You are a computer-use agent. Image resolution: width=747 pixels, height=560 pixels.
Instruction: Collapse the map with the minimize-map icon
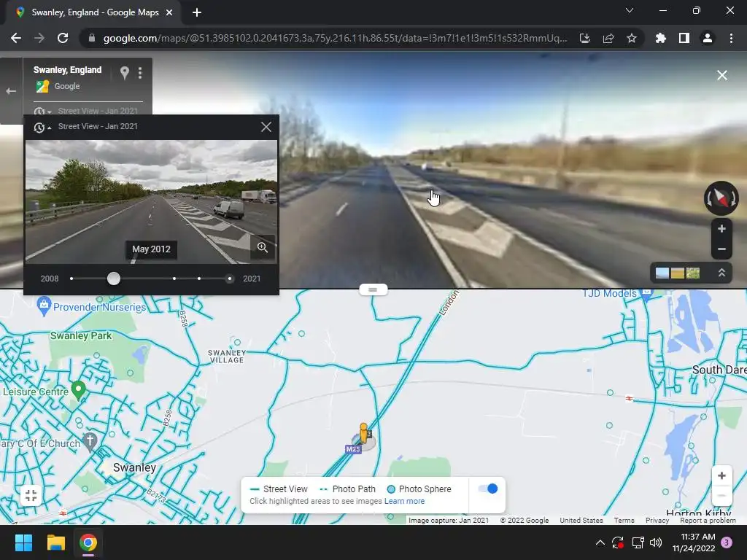31,495
